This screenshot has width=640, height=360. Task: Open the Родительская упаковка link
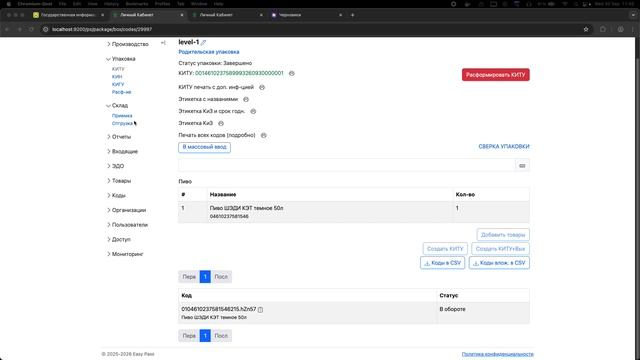[x=209, y=52]
